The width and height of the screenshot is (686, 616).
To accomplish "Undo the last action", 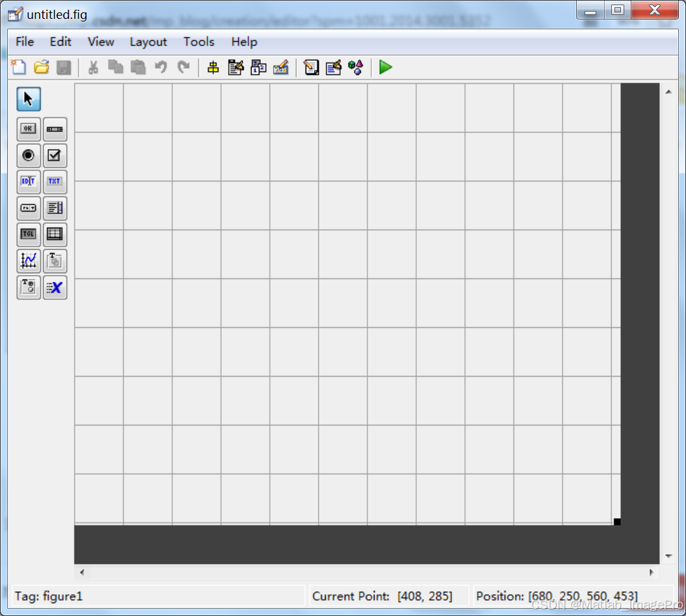I will tap(161, 68).
